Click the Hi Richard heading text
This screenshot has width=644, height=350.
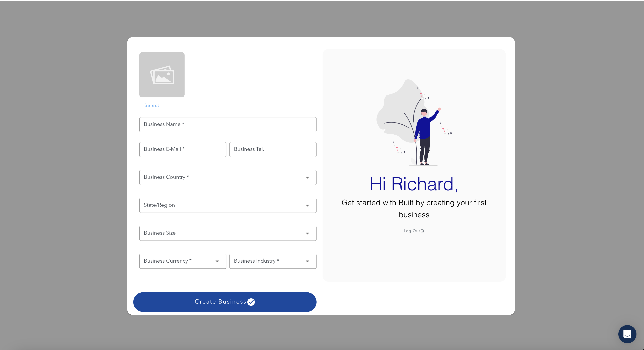click(414, 184)
